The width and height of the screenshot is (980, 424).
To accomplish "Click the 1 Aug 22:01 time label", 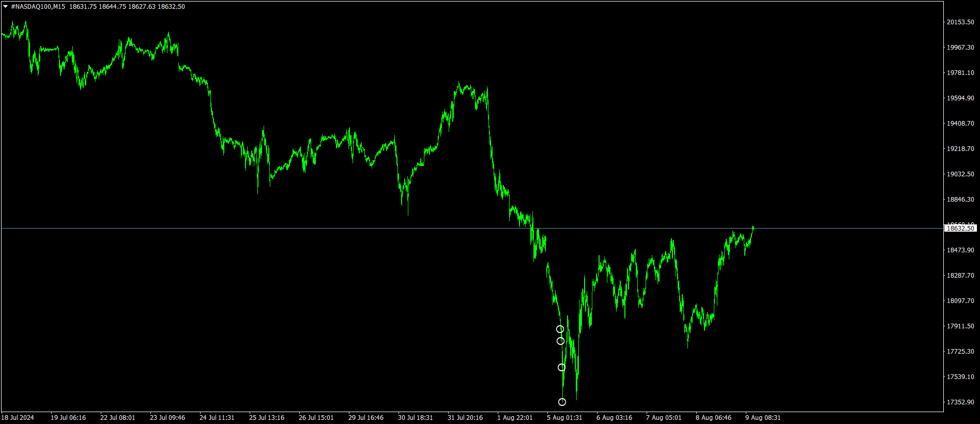I will [514, 418].
